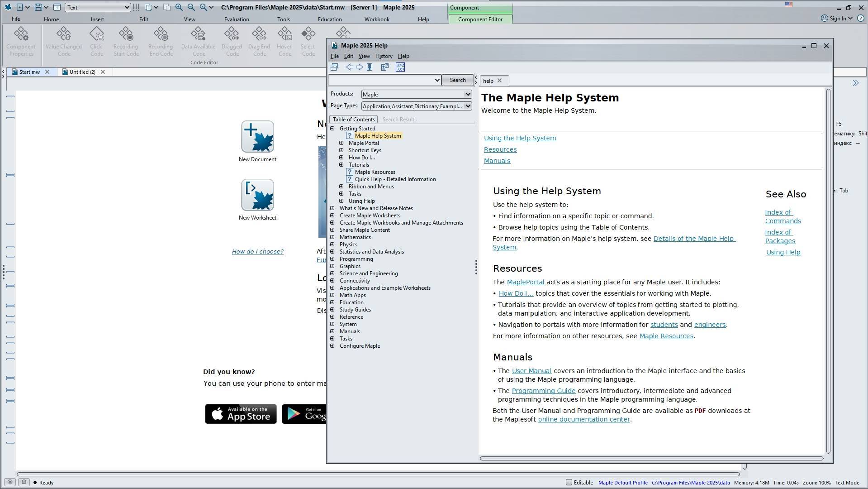Go back with the Help left arrow
868x489 pixels.
coord(350,67)
